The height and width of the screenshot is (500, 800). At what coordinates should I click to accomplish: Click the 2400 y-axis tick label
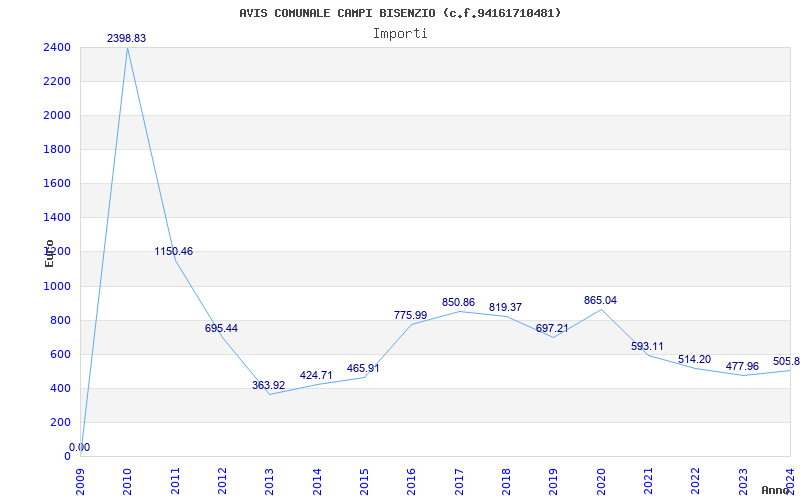[57, 47]
